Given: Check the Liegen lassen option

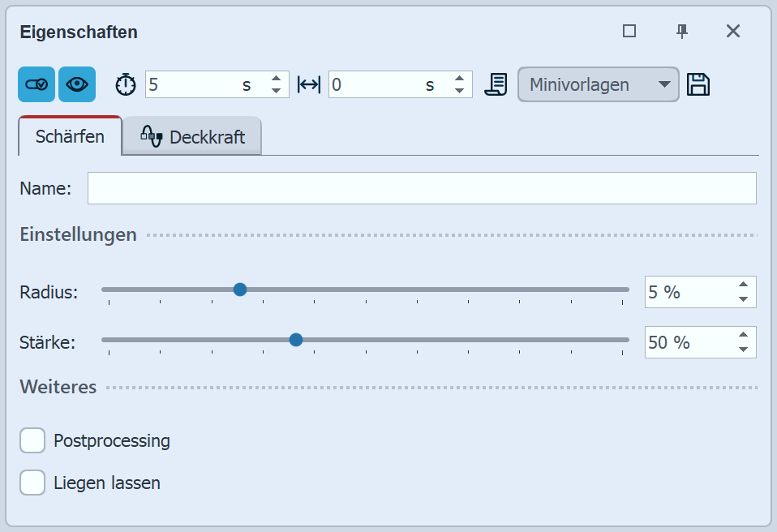Looking at the screenshot, I should click(x=32, y=482).
